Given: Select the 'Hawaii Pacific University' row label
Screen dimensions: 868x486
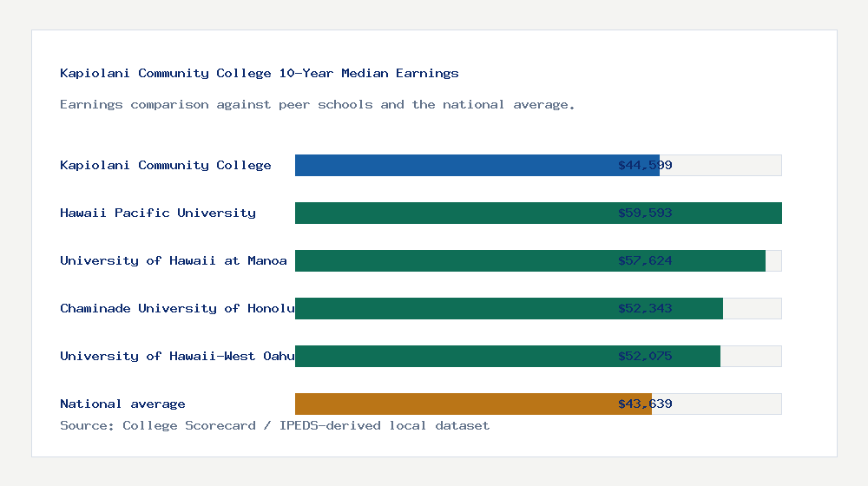Looking at the screenshot, I should pos(158,213).
